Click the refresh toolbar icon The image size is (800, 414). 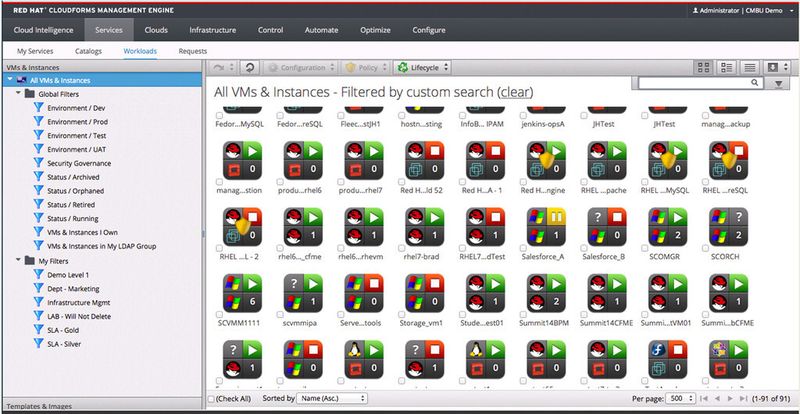250,67
